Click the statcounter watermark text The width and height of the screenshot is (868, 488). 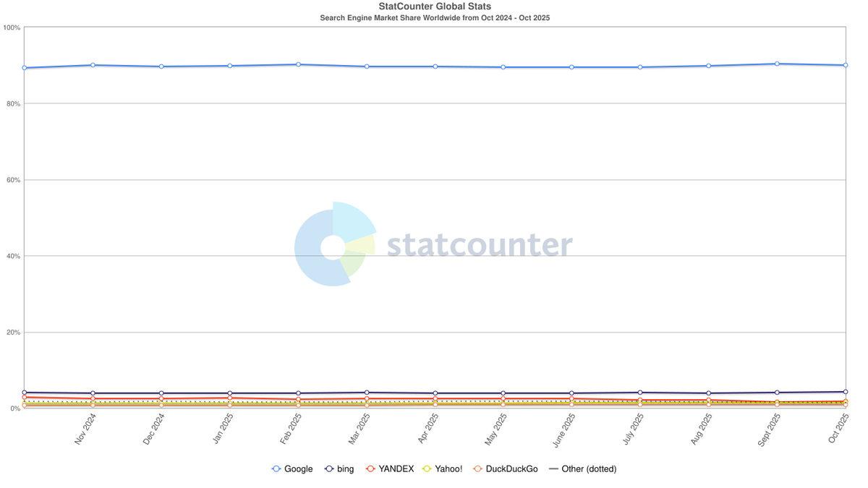tap(479, 245)
